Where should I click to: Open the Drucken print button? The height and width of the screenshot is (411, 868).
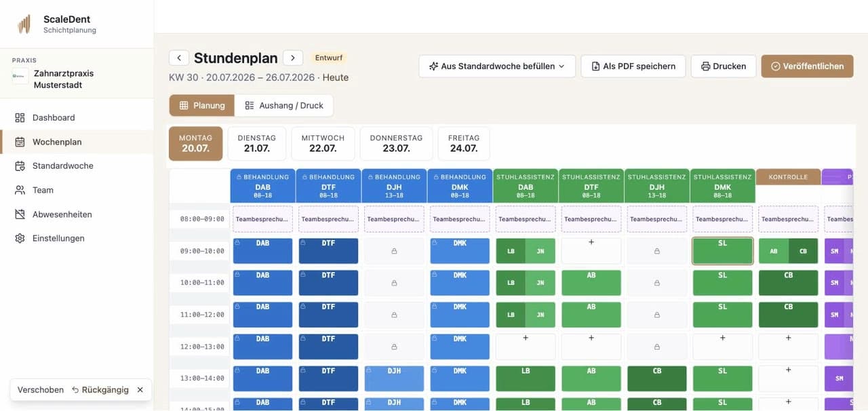click(724, 66)
